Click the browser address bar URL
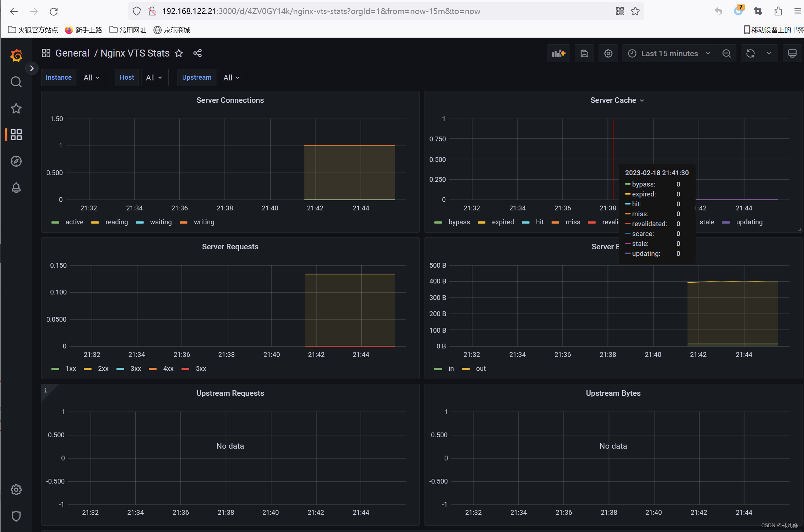Screen dimensions: 804x532 [x=321, y=11]
